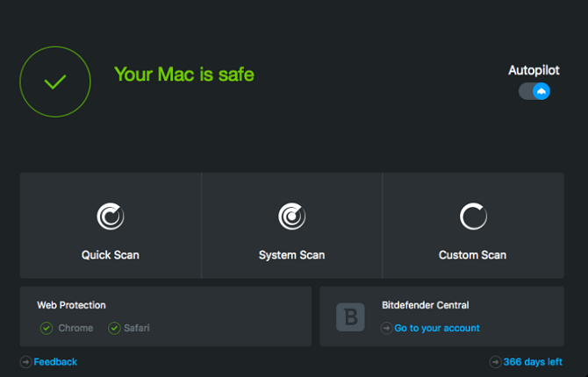The image size is (588, 377).
Task: Run System Scan via its label
Action: point(291,255)
